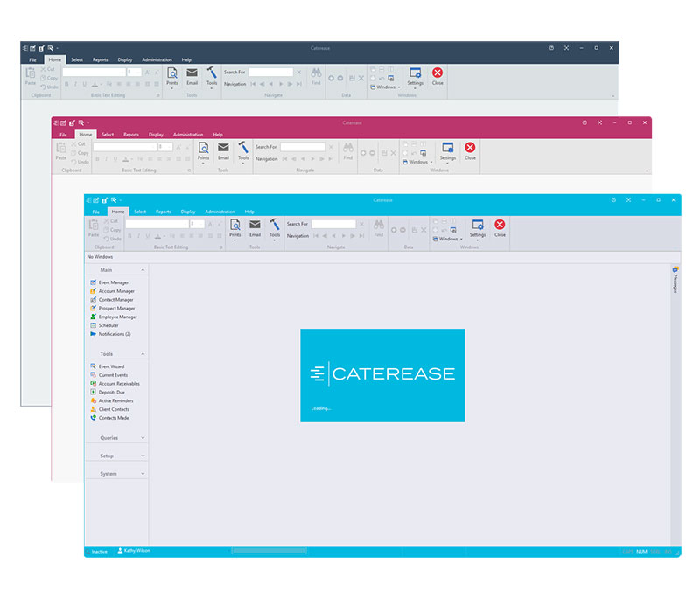Click the Search For field in the blue window

click(333, 224)
